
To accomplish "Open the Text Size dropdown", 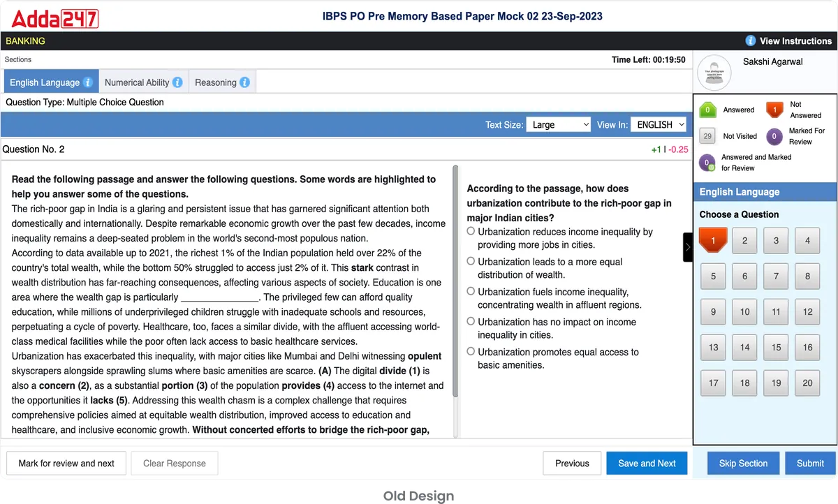I will (x=559, y=124).
